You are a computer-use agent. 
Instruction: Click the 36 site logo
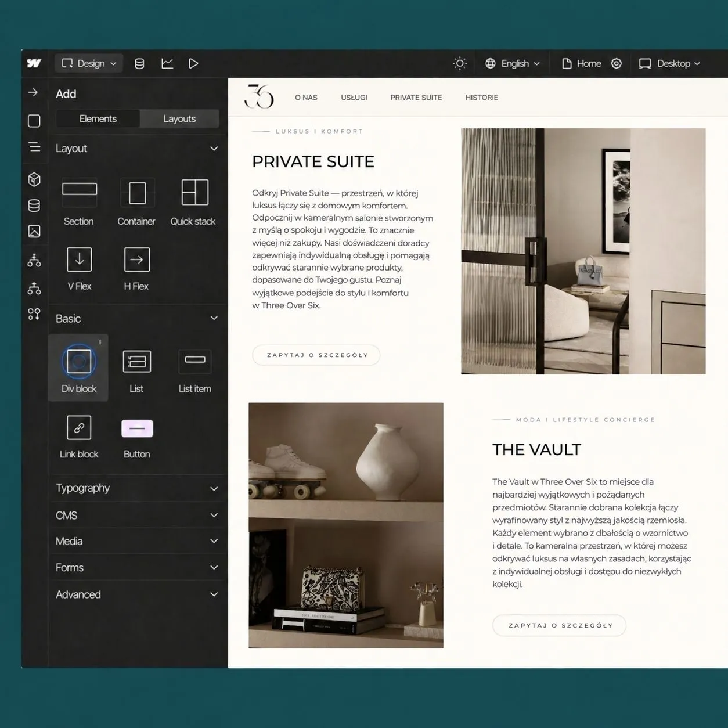coord(259,96)
